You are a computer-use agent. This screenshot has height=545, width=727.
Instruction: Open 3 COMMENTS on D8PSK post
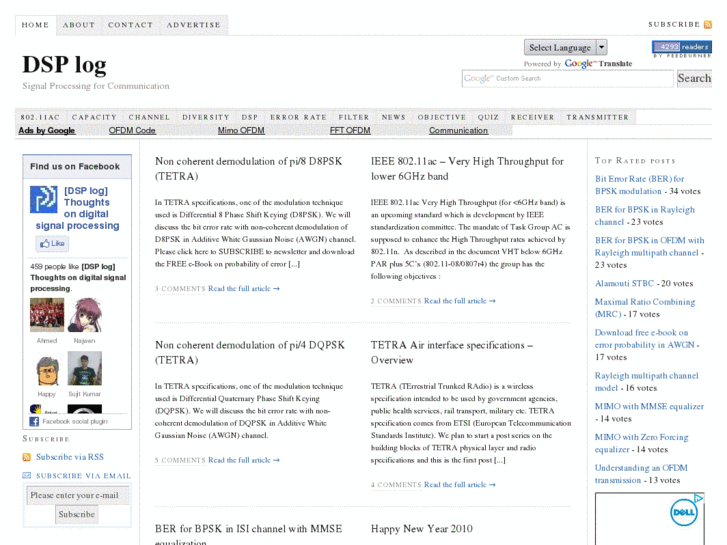pyautogui.click(x=180, y=289)
